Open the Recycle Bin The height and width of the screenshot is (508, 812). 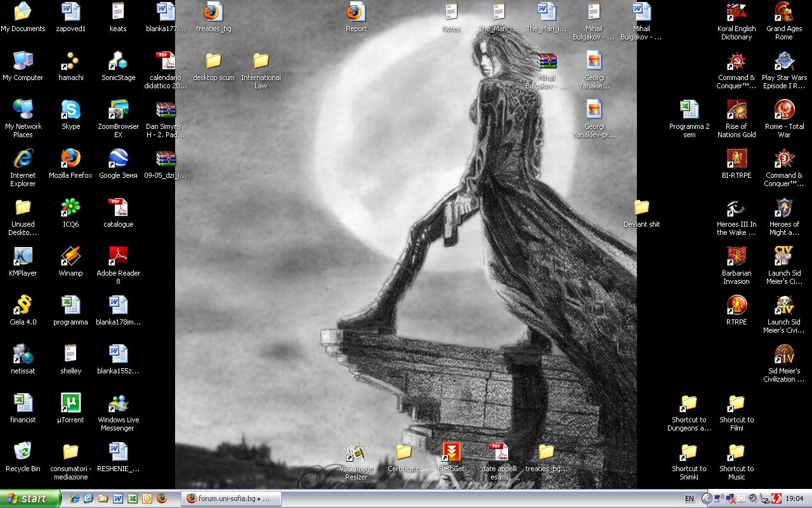tap(23, 452)
